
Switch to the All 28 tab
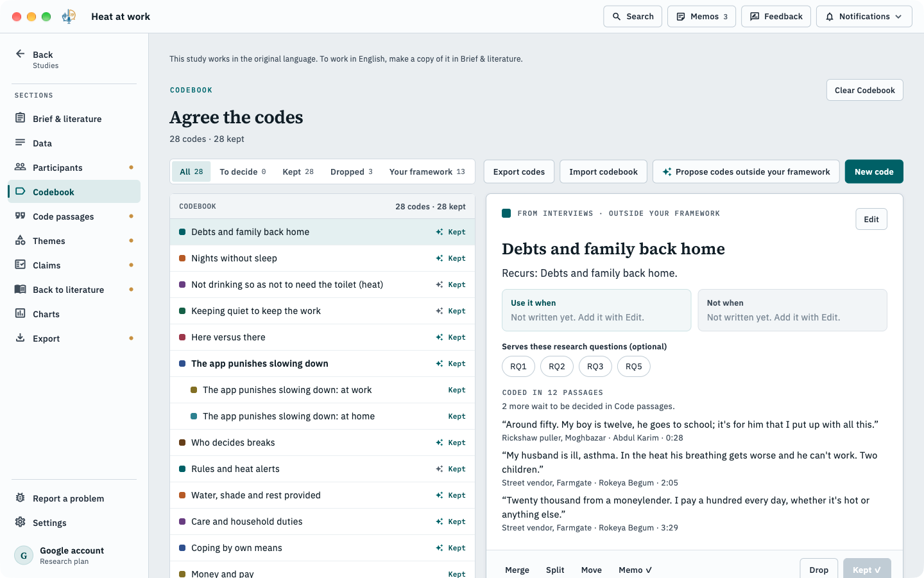[191, 171]
